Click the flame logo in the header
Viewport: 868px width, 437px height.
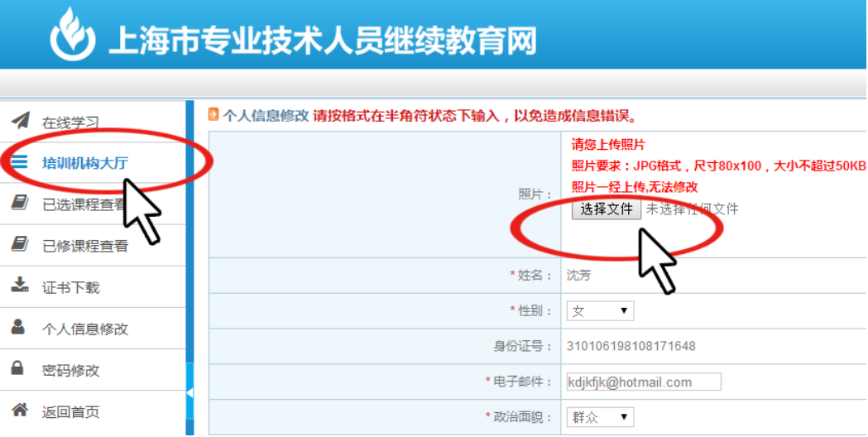[72, 34]
